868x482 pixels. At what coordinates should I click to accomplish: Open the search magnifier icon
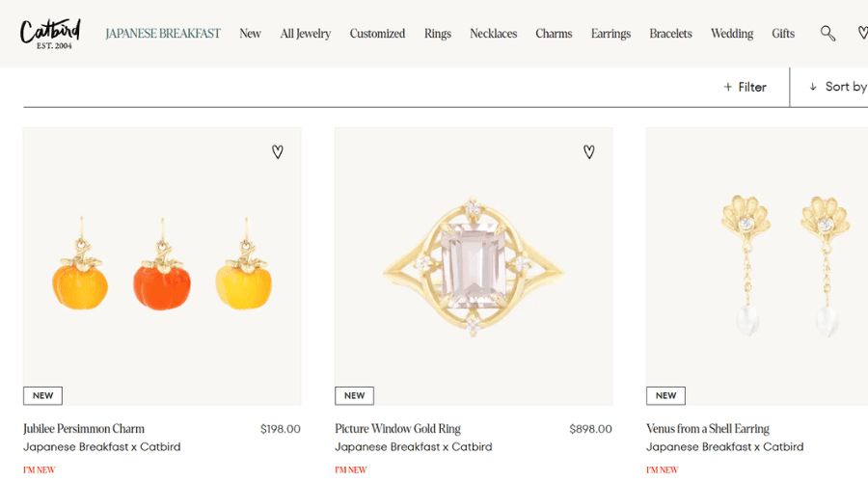(827, 33)
